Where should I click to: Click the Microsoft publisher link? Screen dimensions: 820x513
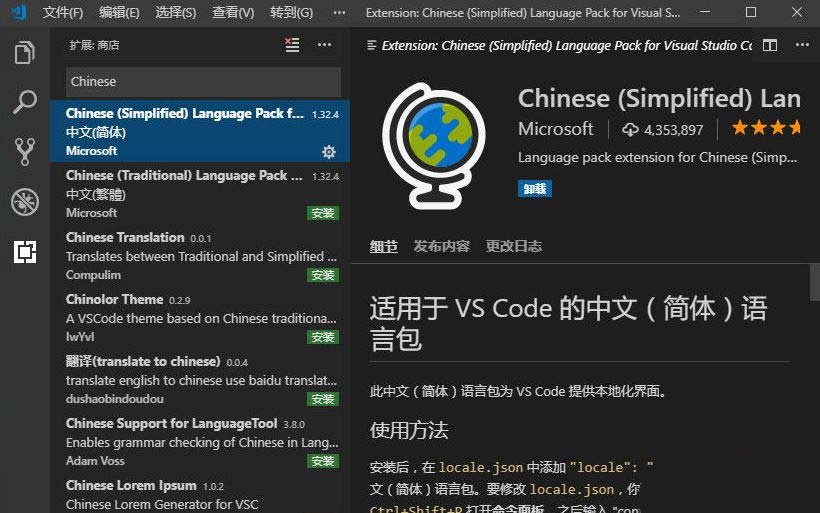coord(555,129)
